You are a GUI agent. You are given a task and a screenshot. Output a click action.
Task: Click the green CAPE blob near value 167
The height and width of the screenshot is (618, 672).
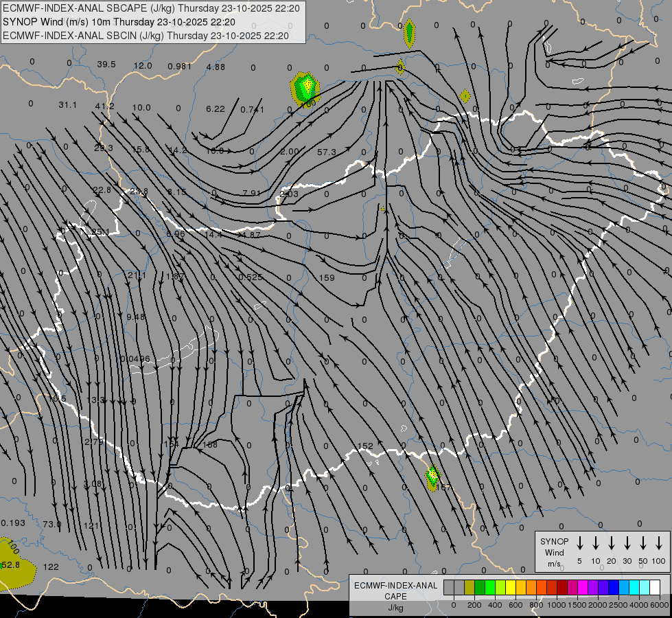(x=433, y=477)
